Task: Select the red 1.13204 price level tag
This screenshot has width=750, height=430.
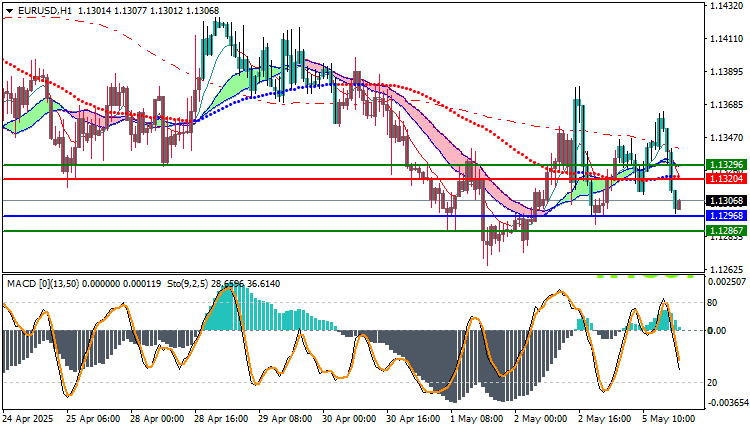Action: pos(726,179)
